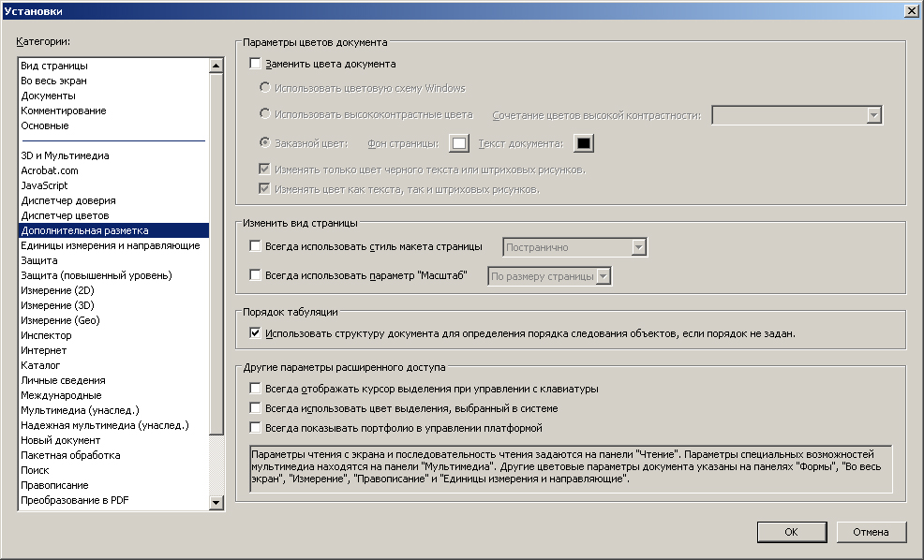
Task: Open the Постранично layout dropdown
Action: (x=574, y=247)
